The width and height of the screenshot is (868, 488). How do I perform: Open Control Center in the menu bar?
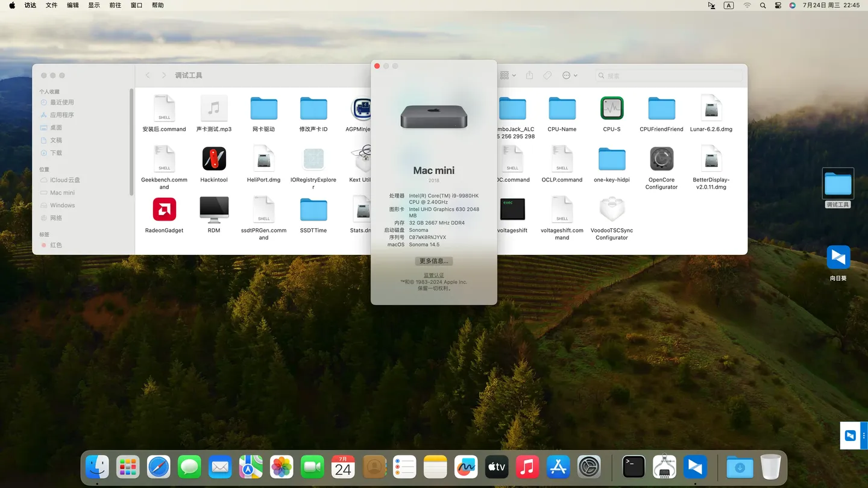(x=778, y=5)
